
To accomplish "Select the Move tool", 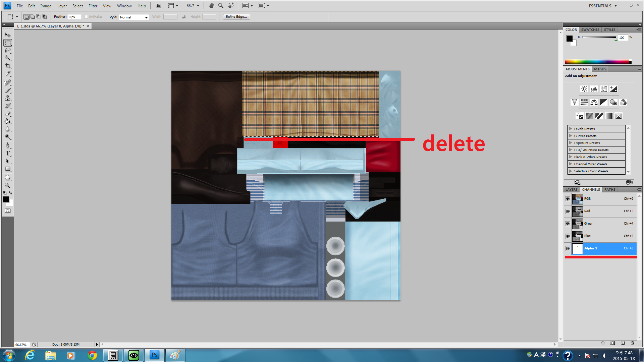I will click(x=8, y=35).
